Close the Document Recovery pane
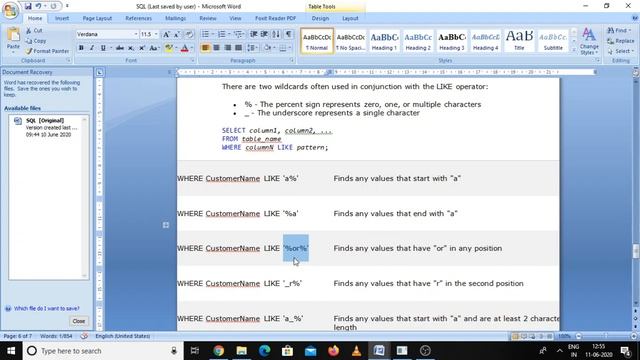 [78, 321]
